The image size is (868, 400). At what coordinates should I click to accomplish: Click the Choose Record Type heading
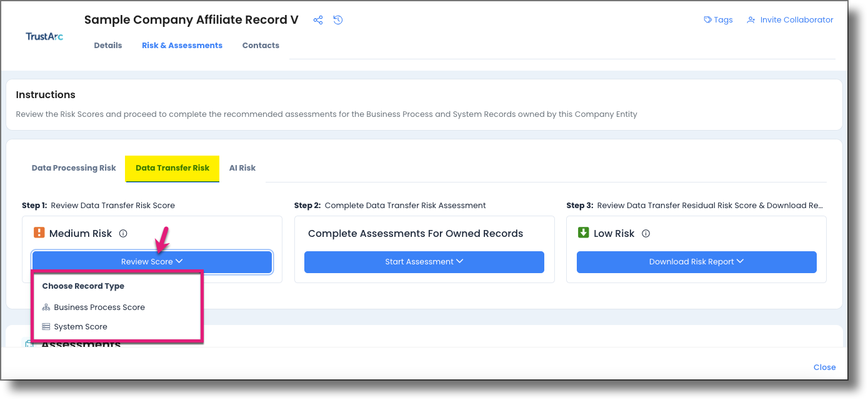coord(83,286)
